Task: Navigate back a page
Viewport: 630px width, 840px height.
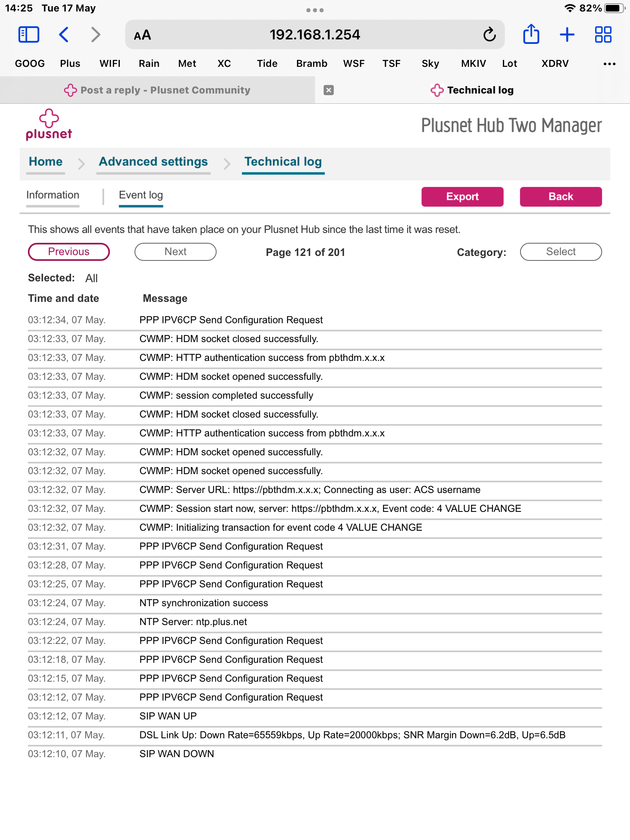Action: point(64,34)
